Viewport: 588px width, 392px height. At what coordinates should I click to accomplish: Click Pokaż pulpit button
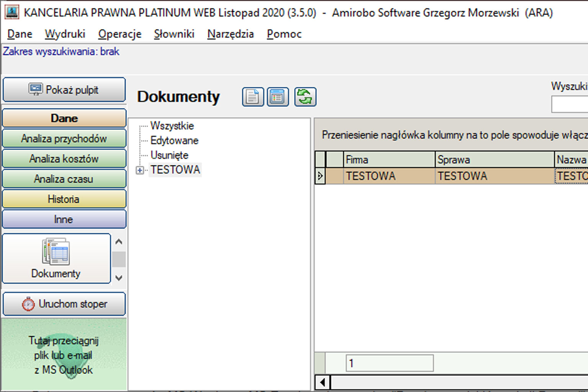pos(64,90)
